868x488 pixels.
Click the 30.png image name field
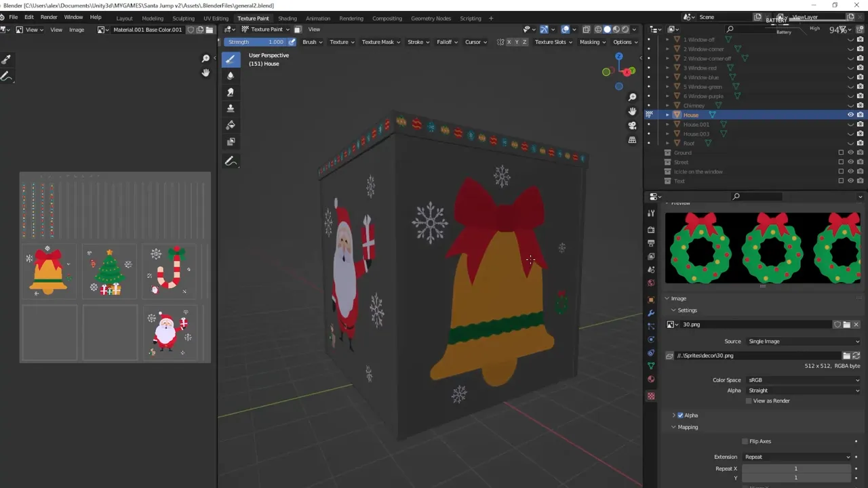coord(756,325)
